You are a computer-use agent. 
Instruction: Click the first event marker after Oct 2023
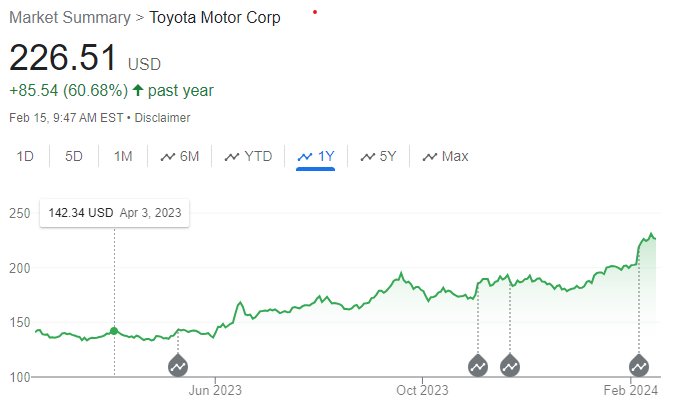click(478, 366)
